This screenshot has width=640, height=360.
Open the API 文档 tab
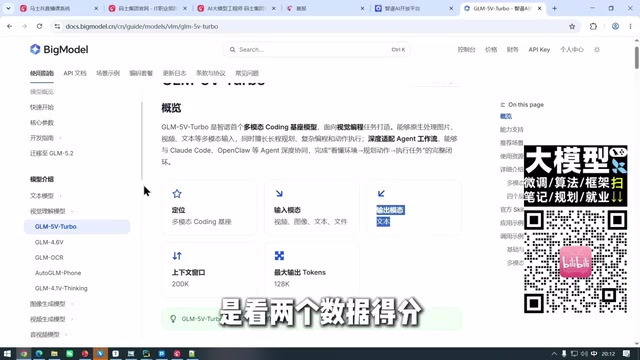click(x=75, y=73)
